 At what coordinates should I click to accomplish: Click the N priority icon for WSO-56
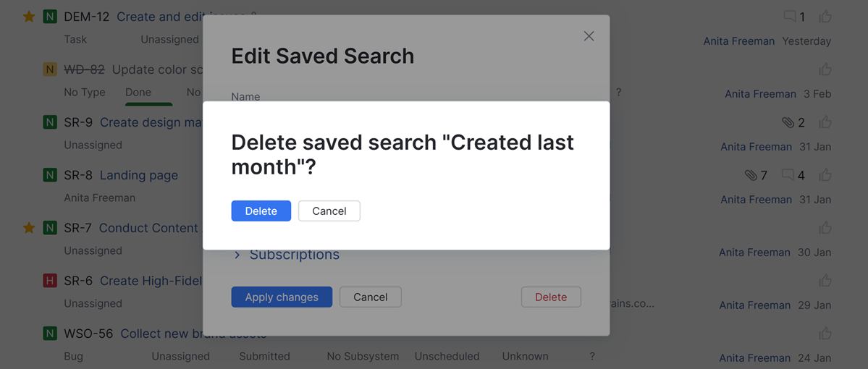pos(49,334)
